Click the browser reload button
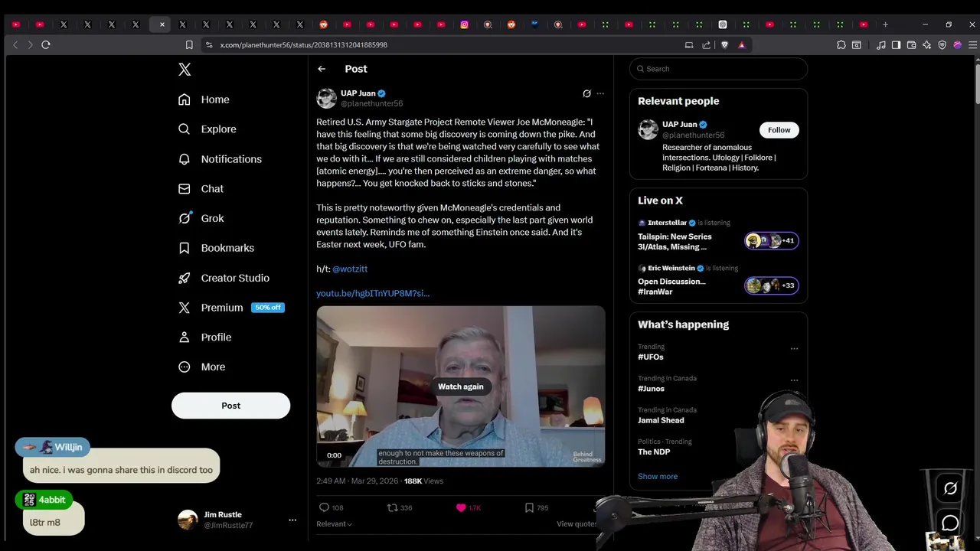This screenshot has width=980, height=551. pyautogui.click(x=46, y=45)
